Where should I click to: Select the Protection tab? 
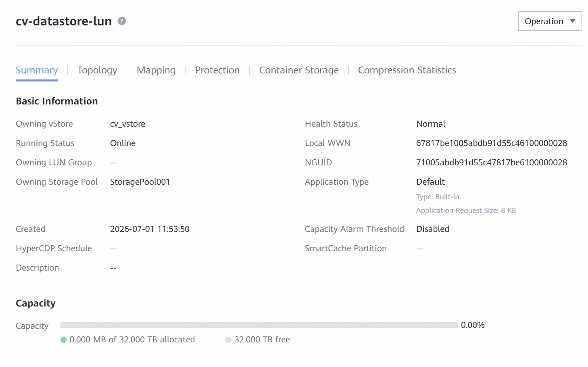217,70
